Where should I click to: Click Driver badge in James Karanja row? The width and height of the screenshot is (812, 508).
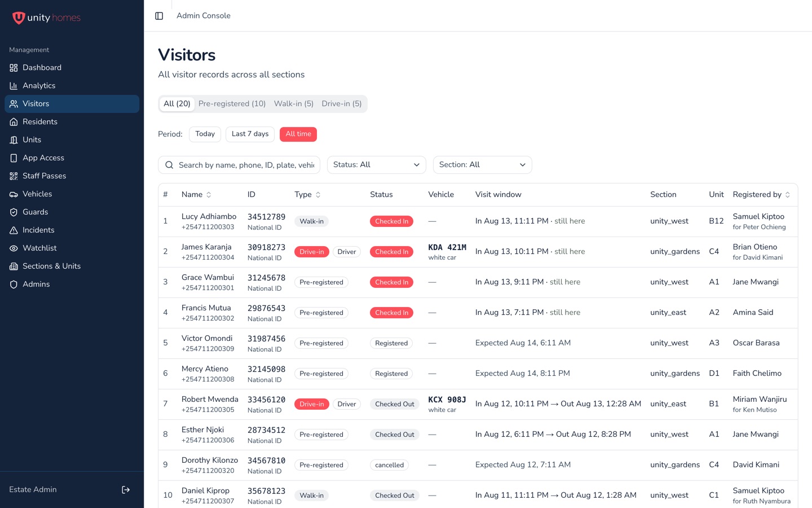click(347, 252)
